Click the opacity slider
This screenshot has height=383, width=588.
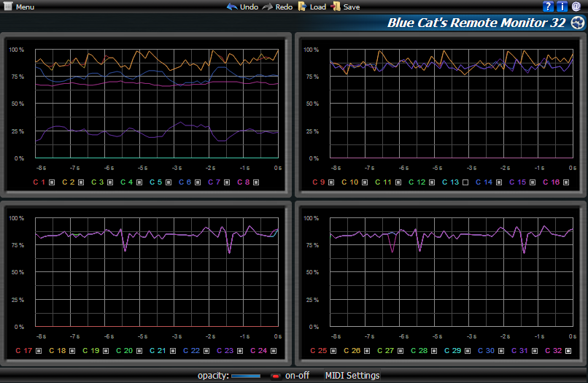click(246, 376)
